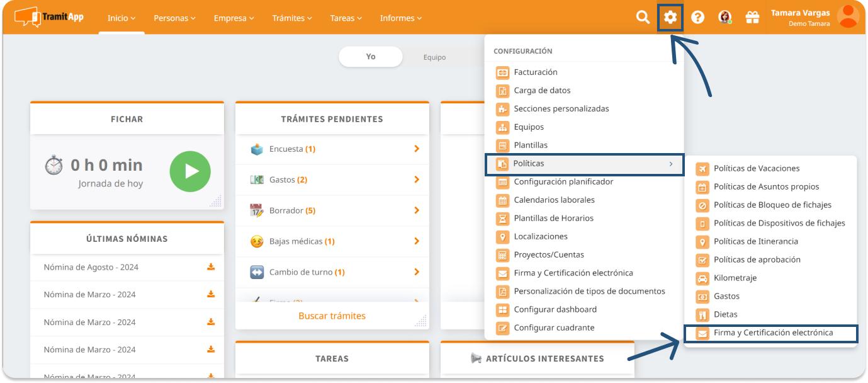Select the Yo view toggle
The image size is (868, 383).
click(x=371, y=57)
